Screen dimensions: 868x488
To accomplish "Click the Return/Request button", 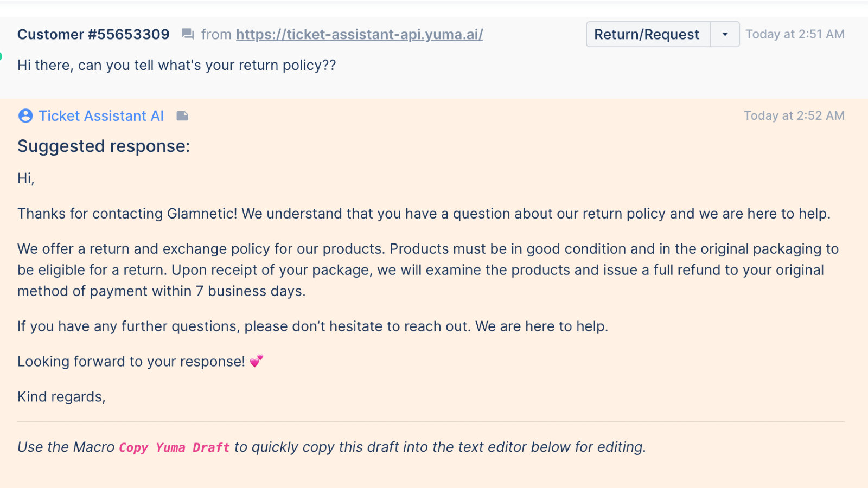I will 647,35.
